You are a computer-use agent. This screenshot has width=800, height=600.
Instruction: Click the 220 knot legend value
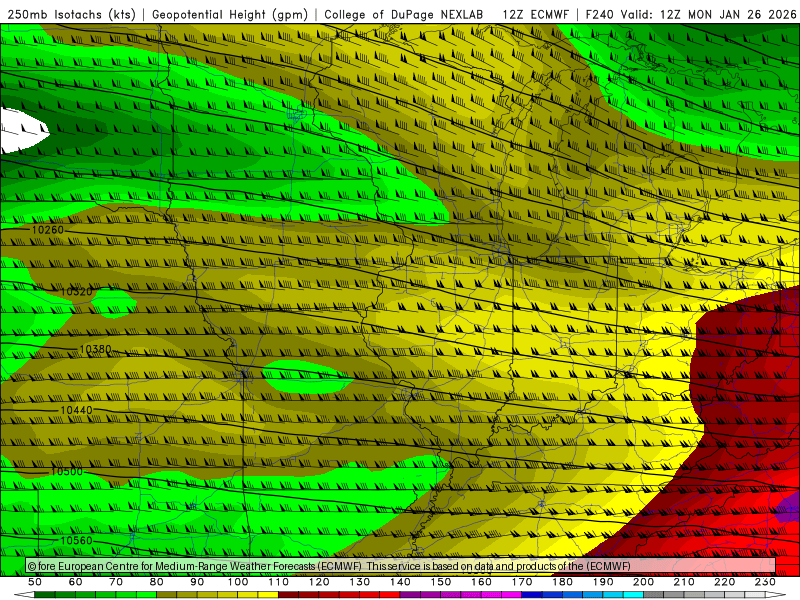[724, 582]
